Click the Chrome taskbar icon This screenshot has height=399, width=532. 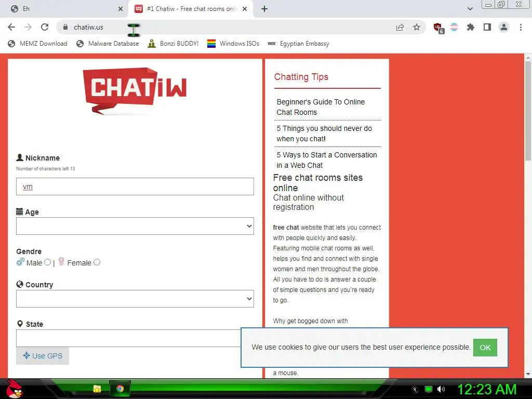120,389
